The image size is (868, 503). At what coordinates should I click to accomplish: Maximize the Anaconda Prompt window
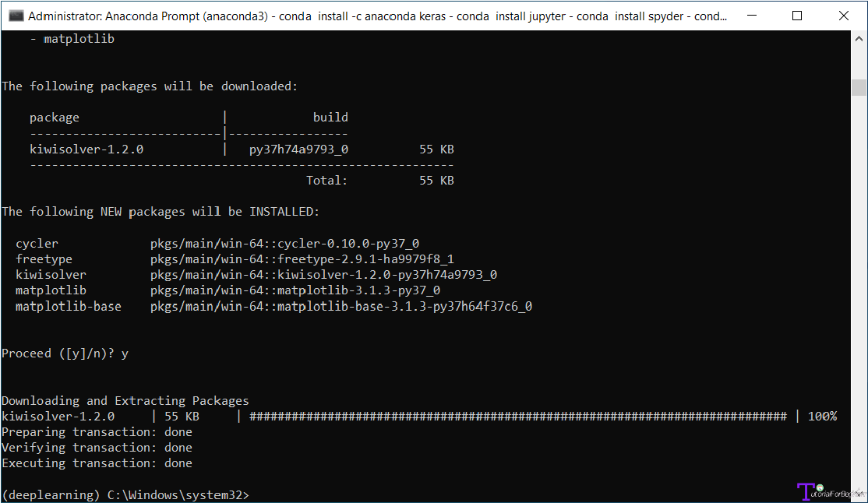pos(797,16)
